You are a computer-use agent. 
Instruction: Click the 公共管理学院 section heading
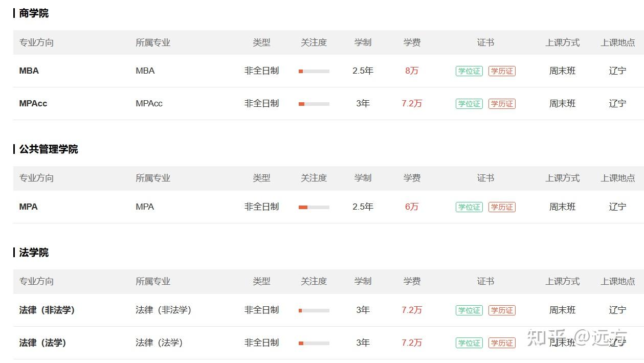click(49, 149)
